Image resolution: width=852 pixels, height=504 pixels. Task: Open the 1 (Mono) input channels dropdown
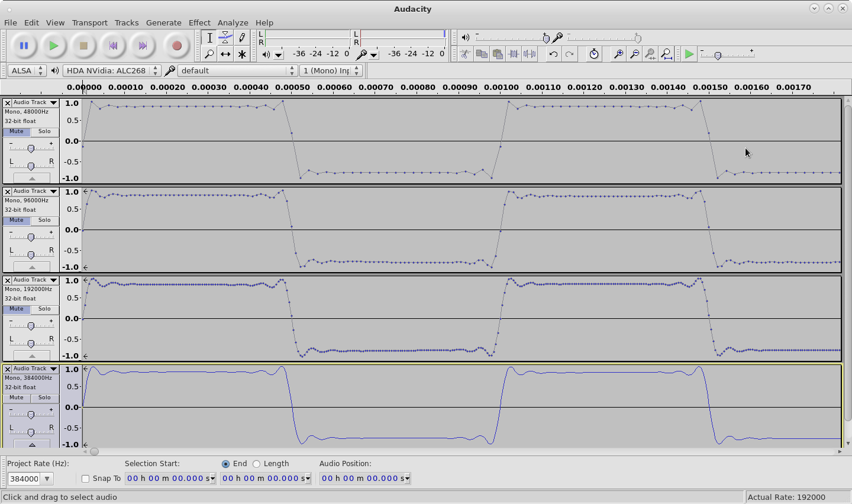[x=331, y=70]
